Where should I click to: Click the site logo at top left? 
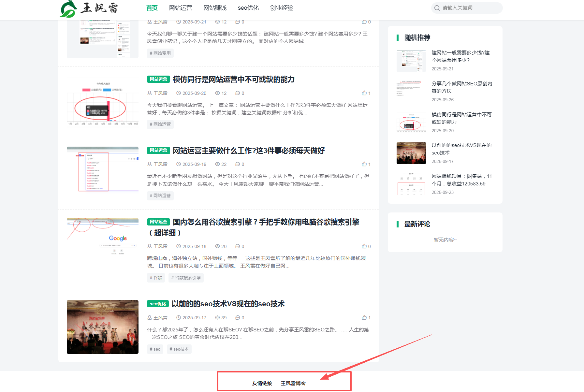[88, 9]
